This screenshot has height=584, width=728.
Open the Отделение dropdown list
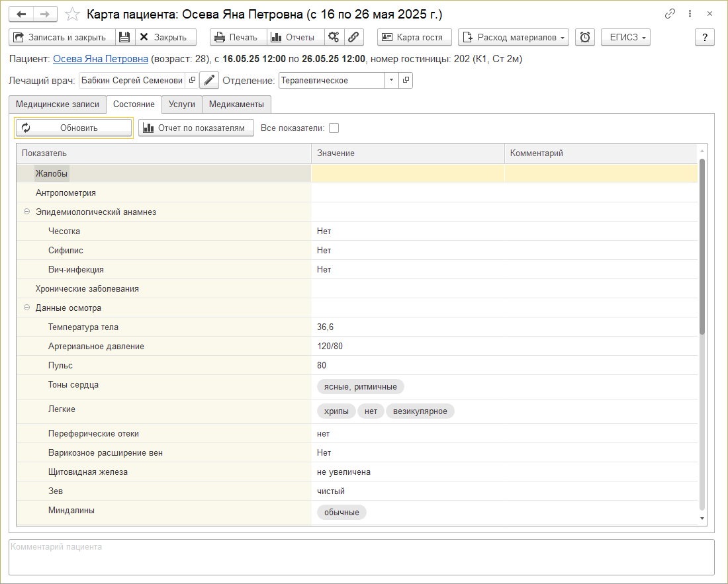[391, 81]
